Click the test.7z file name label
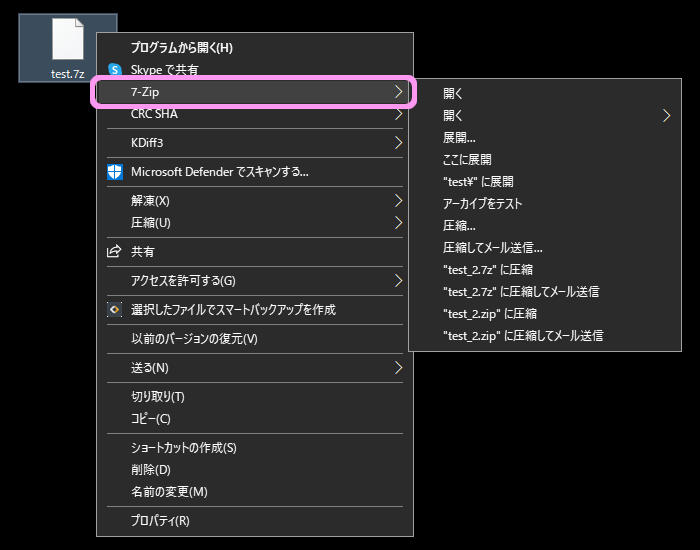 (x=67, y=74)
